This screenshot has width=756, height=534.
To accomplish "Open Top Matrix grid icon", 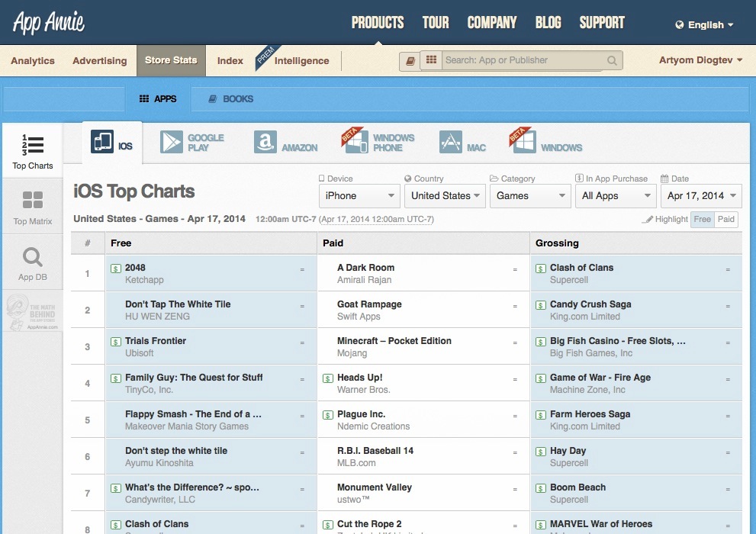I will point(32,200).
